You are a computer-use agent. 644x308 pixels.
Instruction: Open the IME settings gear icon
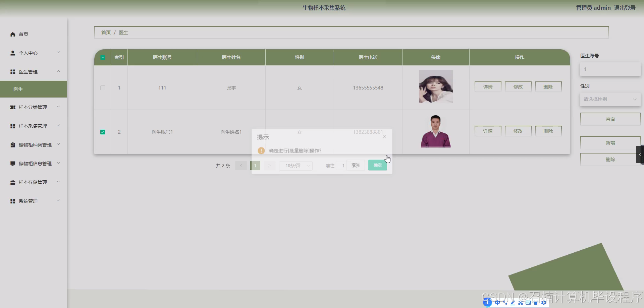(x=544, y=303)
